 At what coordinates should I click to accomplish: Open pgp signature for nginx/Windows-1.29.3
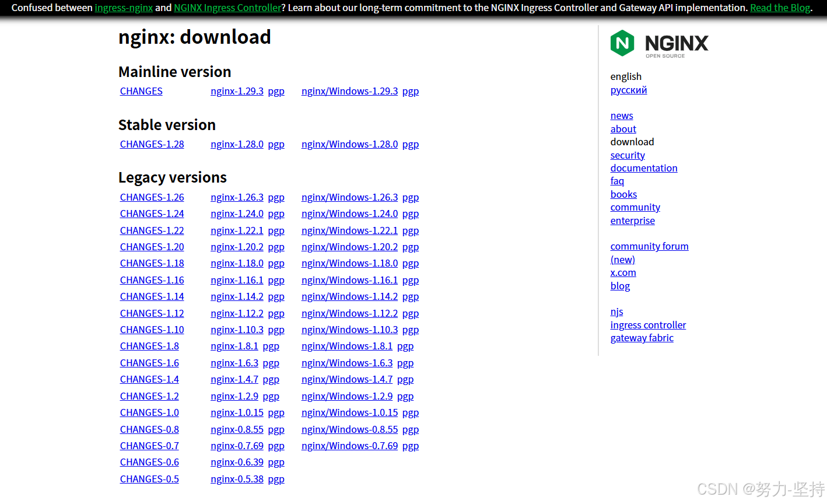411,92
